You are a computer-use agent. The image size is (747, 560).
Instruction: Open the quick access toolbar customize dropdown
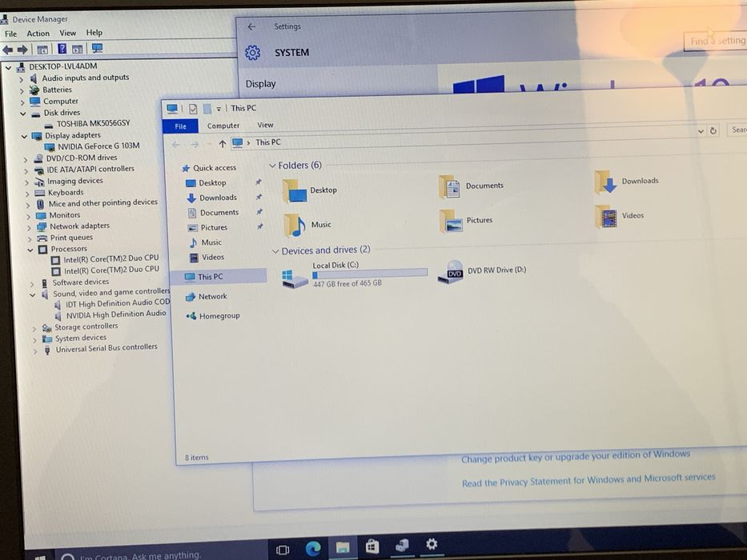(219, 109)
